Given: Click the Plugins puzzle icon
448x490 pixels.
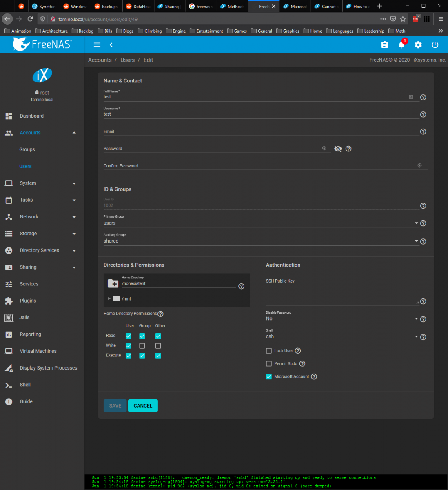Looking at the screenshot, I should click(9, 301).
